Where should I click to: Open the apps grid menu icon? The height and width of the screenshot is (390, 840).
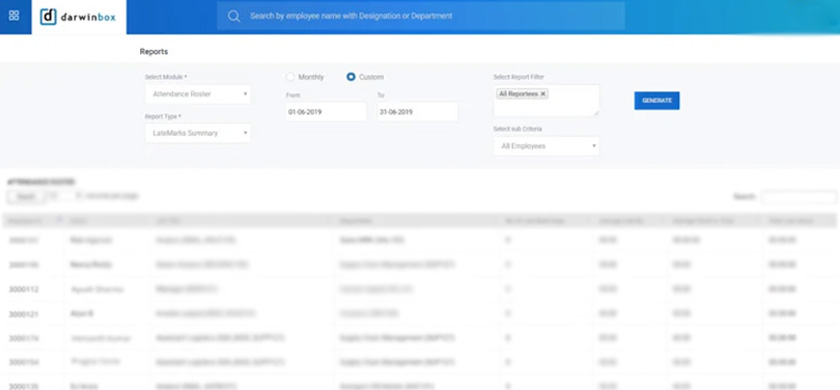14,16
